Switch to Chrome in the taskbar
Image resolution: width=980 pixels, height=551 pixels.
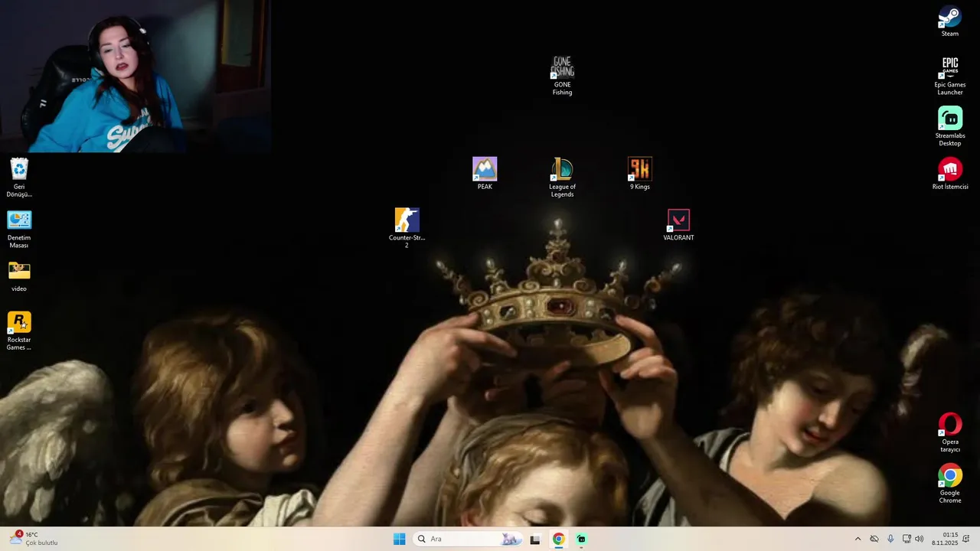pos(558,539)
